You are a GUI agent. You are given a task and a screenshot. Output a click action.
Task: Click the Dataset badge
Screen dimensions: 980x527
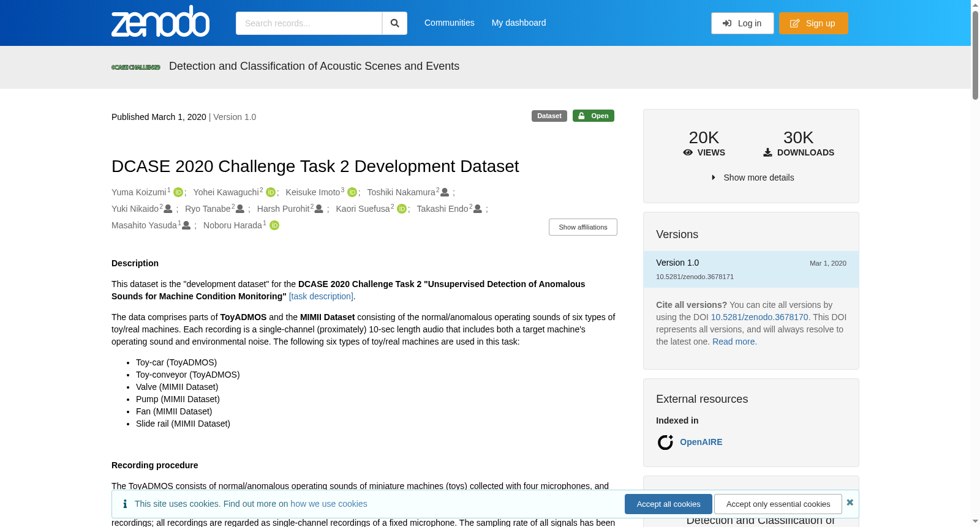click(x=549, y=116)
